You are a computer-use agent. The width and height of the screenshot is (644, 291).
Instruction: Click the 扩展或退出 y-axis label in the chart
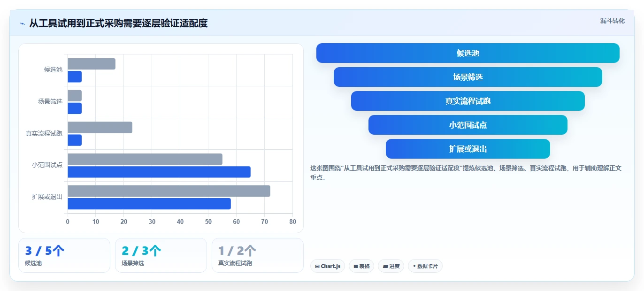click(x=47, y=197)
